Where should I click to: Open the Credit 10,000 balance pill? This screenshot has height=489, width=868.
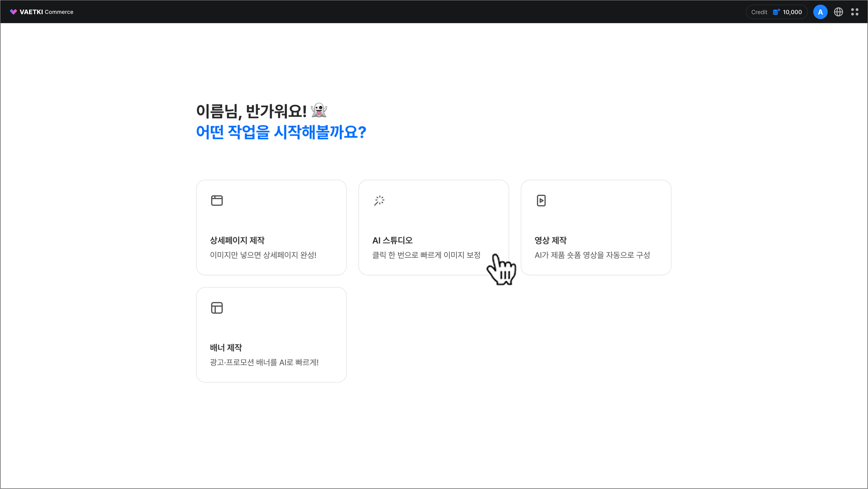(776, 12)
